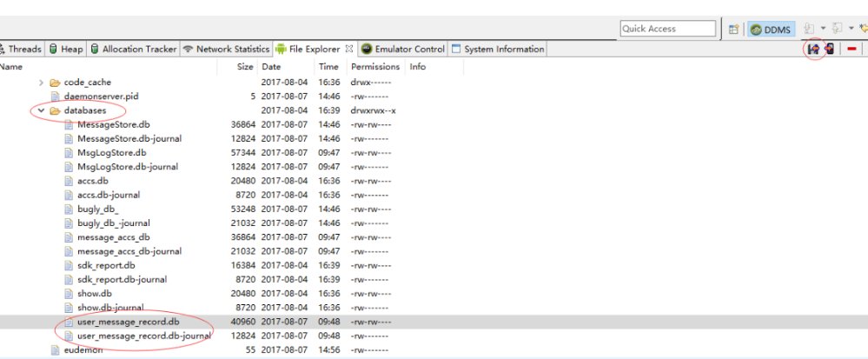Expand the code_cache folder arrow

(41, 83)
